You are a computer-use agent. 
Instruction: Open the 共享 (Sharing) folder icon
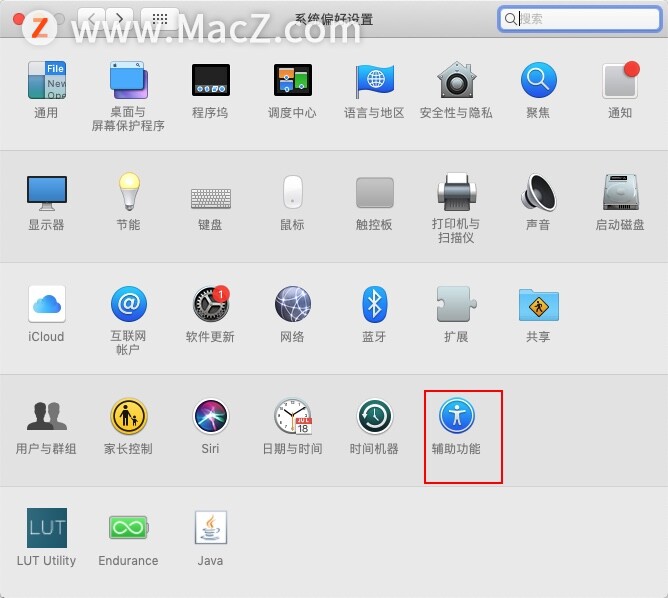coord(538,305)
